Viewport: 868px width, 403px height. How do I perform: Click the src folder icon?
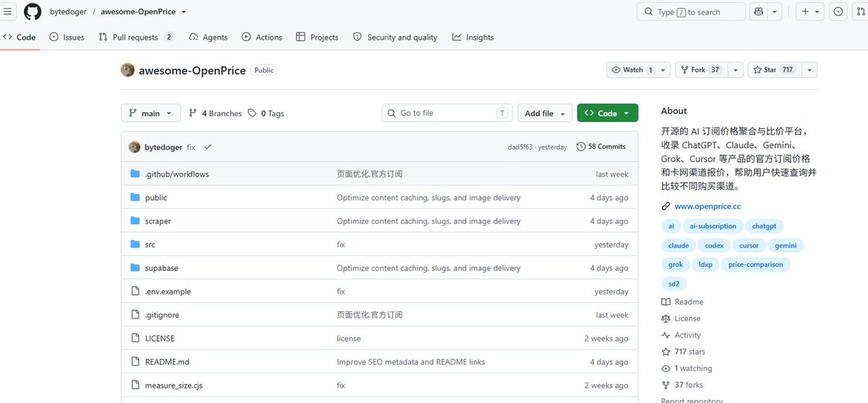tap(135, 245)
